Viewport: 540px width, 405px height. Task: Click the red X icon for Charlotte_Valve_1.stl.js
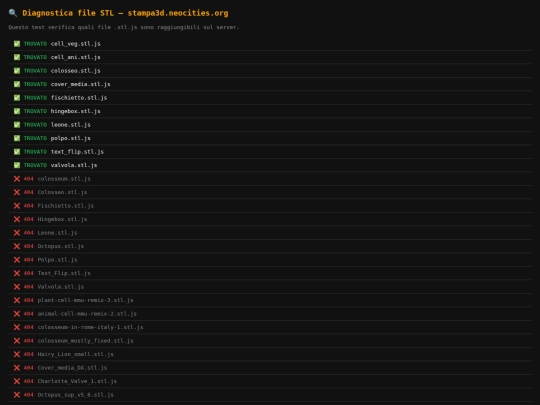pos(17,381)
